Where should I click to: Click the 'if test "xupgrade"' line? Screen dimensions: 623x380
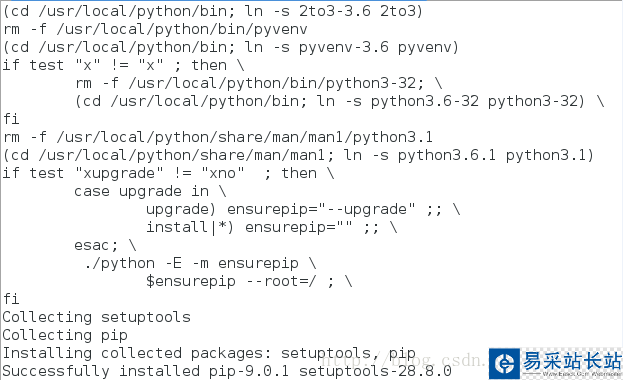(168, 173)
